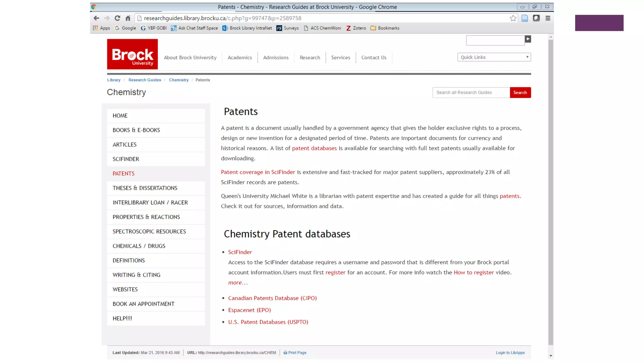Click Brock University logo
The image size is (644, 362).
(132, 54)
